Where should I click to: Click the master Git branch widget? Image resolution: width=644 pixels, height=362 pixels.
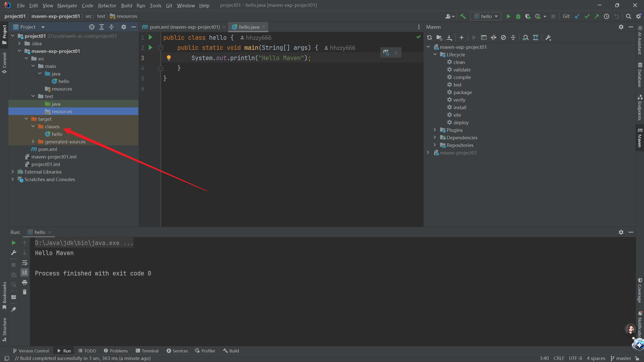point(621,358)
